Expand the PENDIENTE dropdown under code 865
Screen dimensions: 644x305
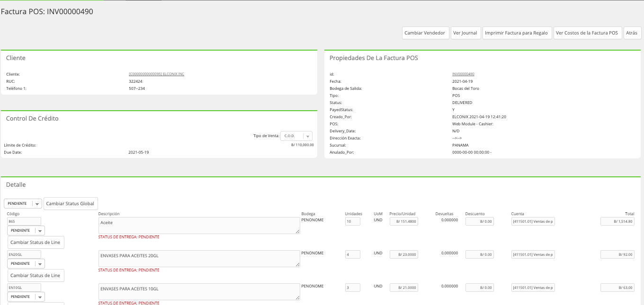26,231
